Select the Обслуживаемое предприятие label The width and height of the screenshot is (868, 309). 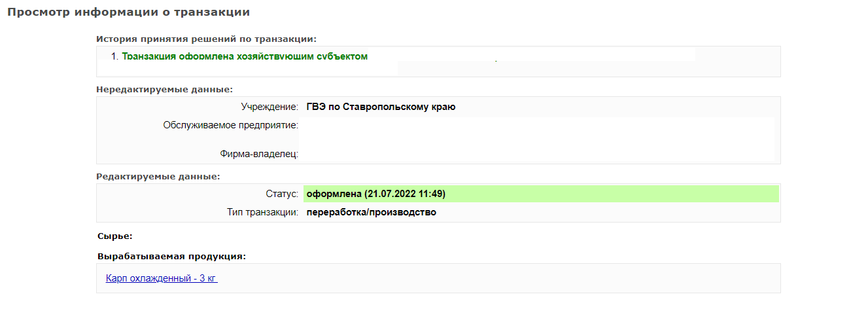tap(231, 125)
